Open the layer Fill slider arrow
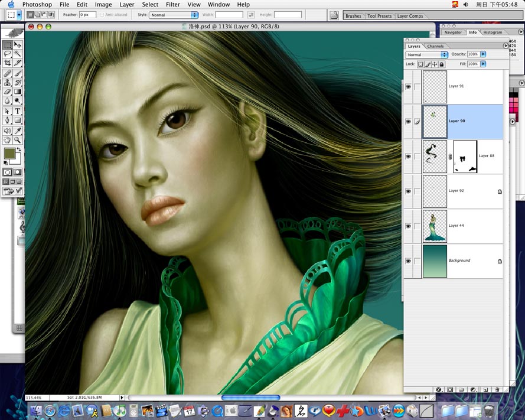525x420 pixels. click(483, 64)
